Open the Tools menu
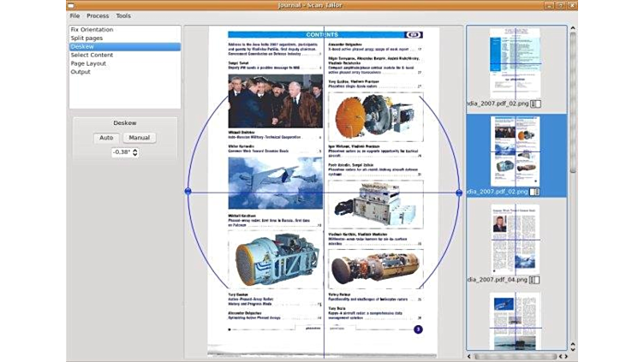644x362 pixels. (123, 15)
